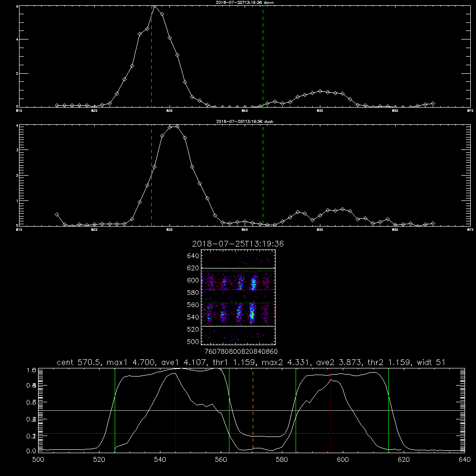This screenshot has width=476, height=476.
Task: Click the '520' label on spectral image y-axis
Action: point(193,329)
